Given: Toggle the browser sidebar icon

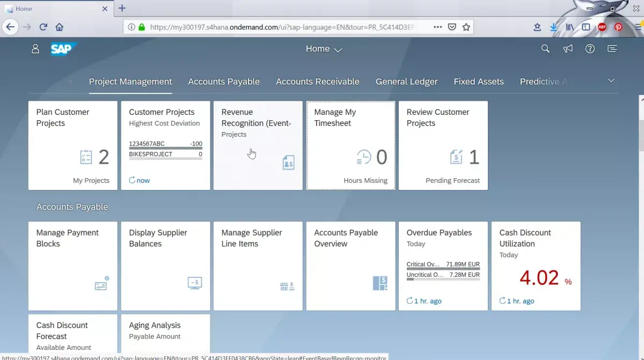Looking at the screenshot, I should click(586, 27).
